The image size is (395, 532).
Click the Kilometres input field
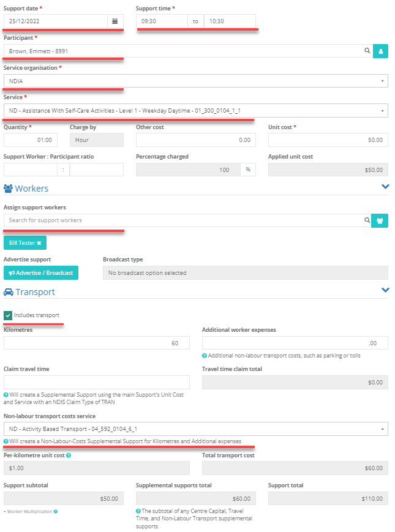point(97,343)
